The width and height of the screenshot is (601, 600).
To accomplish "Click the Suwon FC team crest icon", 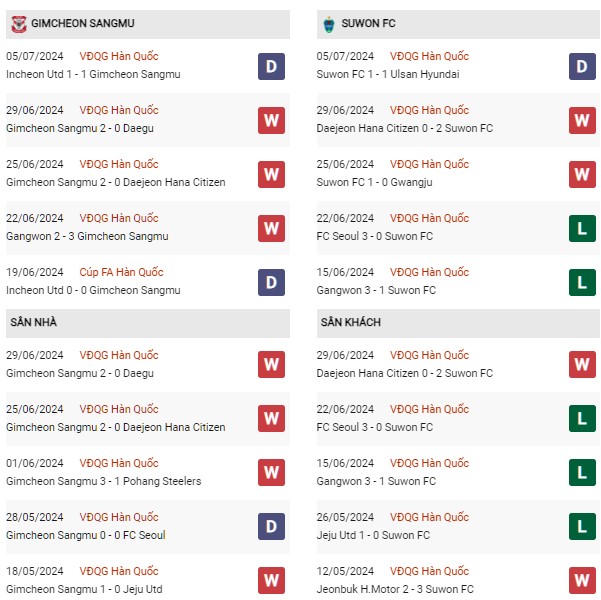I will click(x=328, y=24).
